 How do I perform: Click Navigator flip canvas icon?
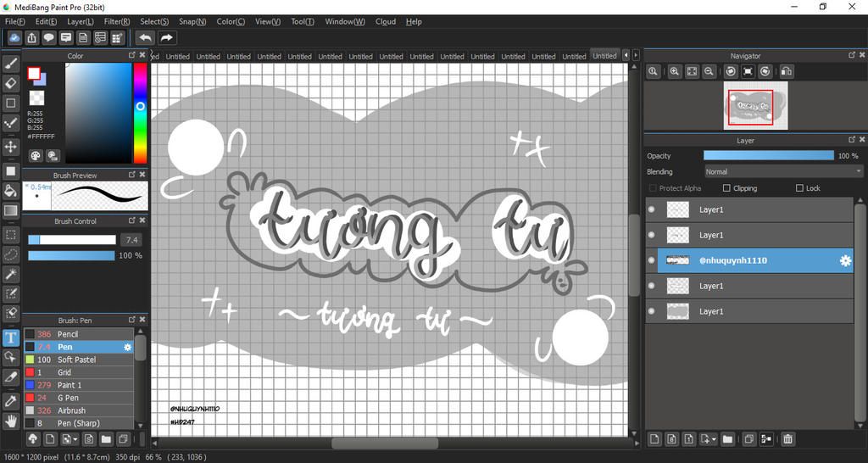pyautogui.click(x=787, y=71)
